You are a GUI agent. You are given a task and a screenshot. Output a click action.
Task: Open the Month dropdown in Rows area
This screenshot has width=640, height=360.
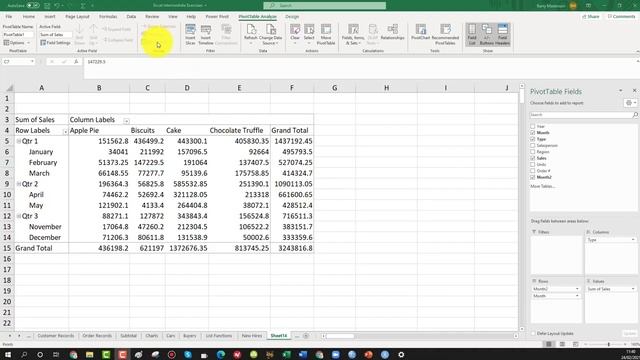coord(577,296)
